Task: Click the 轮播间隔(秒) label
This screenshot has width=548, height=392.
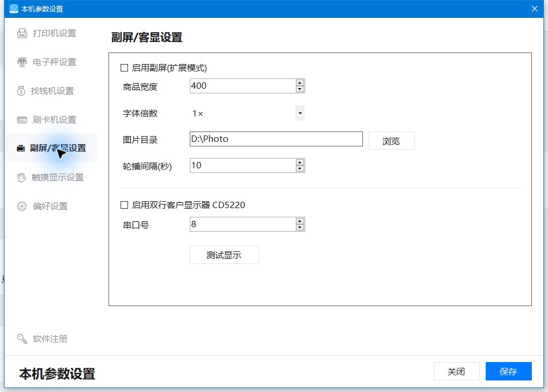Action: coord(147,167)
